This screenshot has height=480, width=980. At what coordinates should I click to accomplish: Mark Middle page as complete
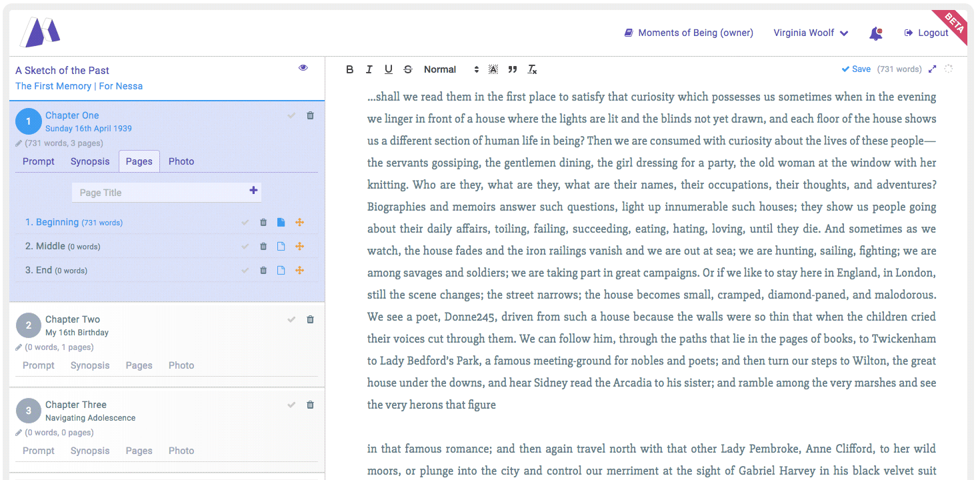click(245, 247)
